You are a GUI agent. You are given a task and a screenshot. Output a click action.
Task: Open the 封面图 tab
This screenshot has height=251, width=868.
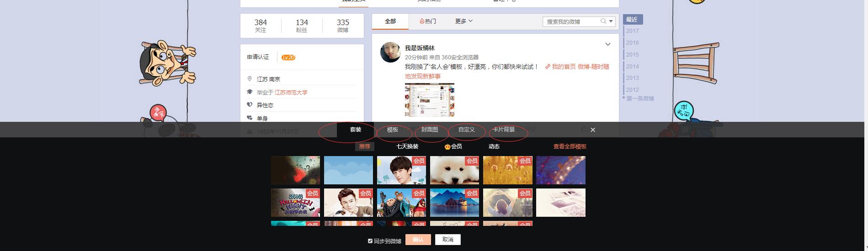pos(430,130)
